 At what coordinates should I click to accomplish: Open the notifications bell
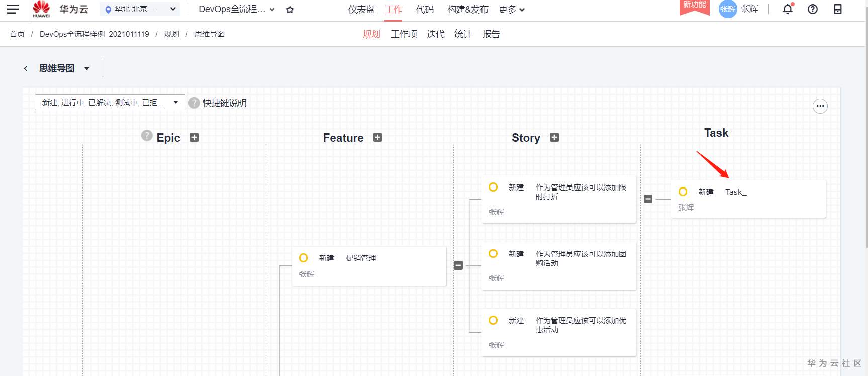[x=788, y=9]
